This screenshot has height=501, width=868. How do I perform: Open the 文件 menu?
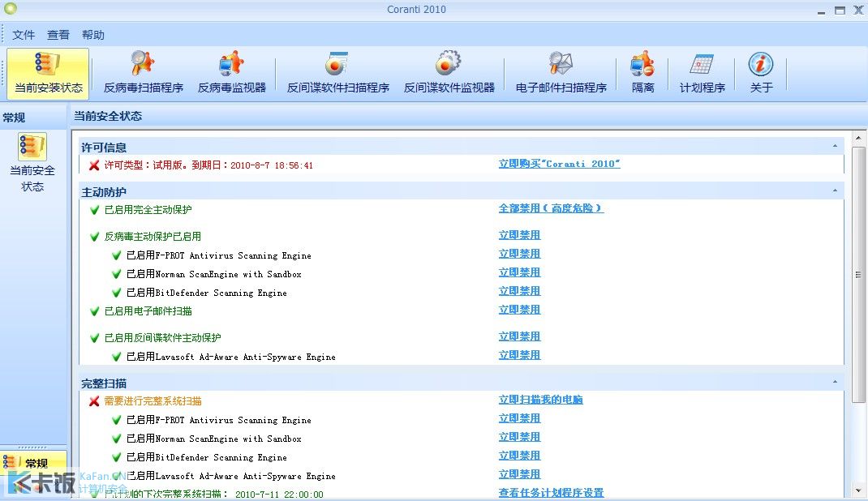(24, 35)
